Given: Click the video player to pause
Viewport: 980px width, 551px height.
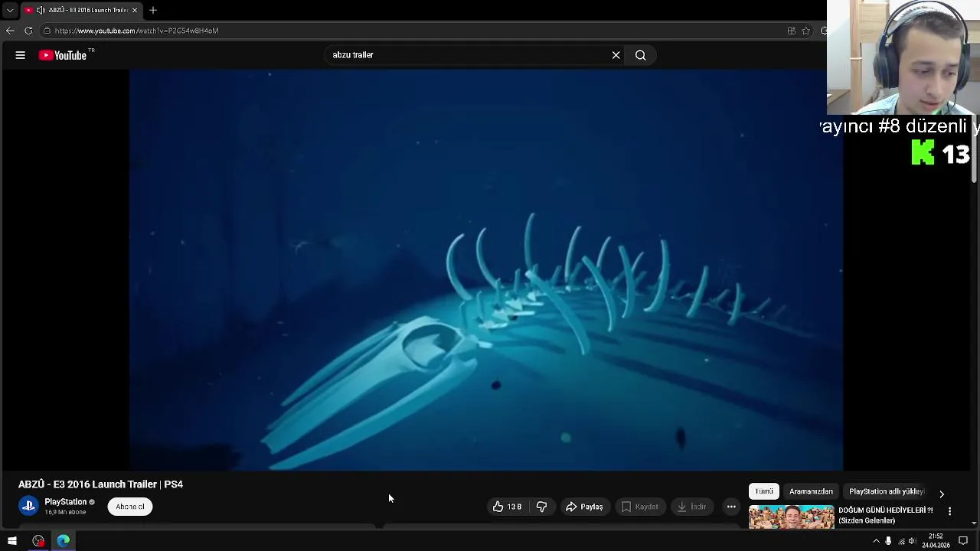Looking at the screenshot, I should pyautogui.click(x=486, y=269).
